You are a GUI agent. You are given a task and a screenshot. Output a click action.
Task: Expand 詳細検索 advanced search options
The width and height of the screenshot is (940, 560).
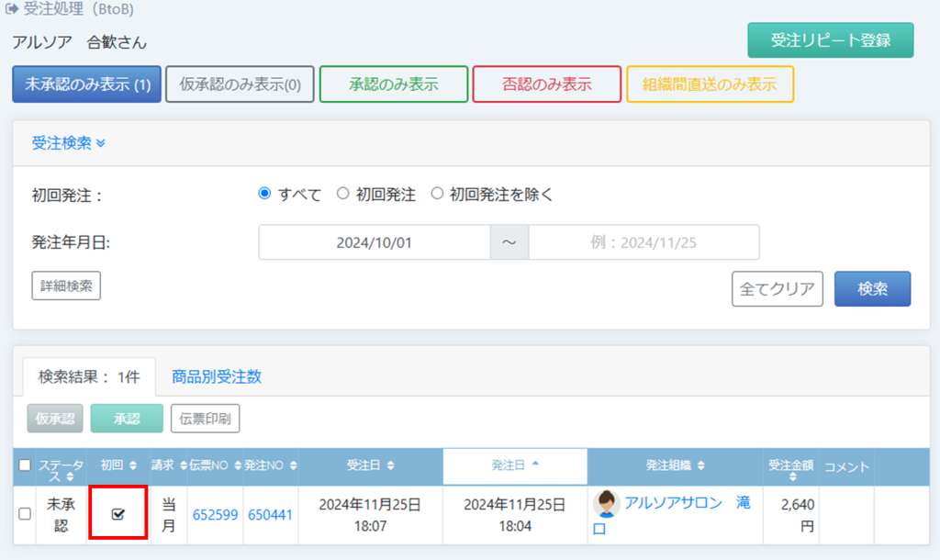click(x=66, y=286)
